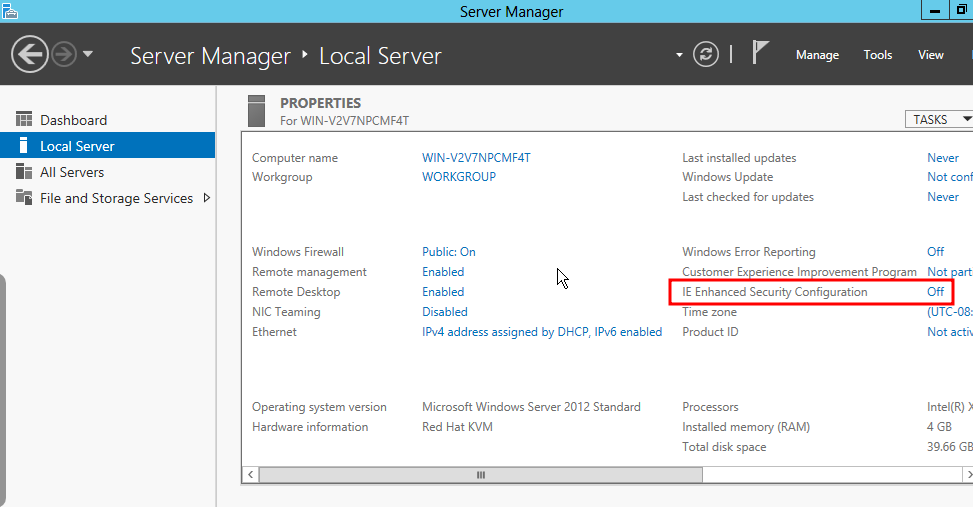
Task: Click the Dashboard icon in sidebar
Action: pyautogui.click(x=24, y=120)
